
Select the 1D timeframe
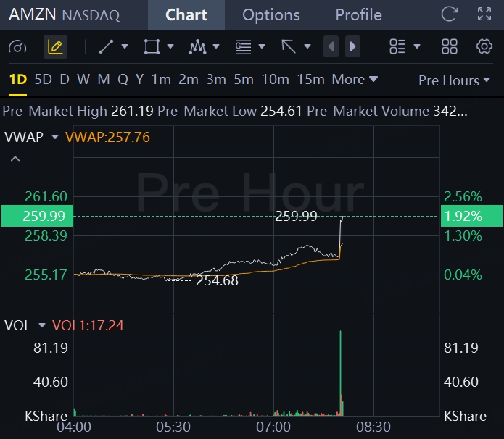click(x=17, y=79)
